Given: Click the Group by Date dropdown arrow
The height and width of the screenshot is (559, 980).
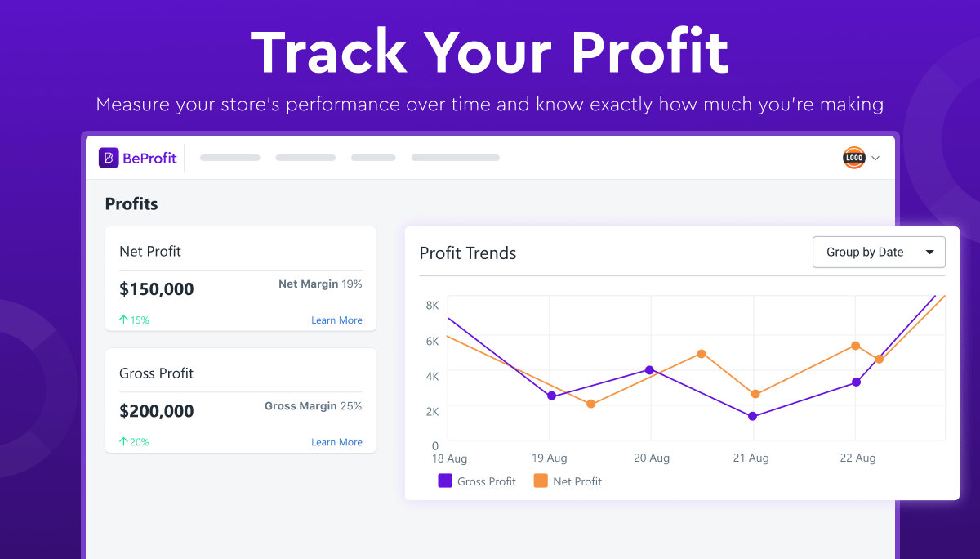Looking at the screenshot, I should [931, 252].
